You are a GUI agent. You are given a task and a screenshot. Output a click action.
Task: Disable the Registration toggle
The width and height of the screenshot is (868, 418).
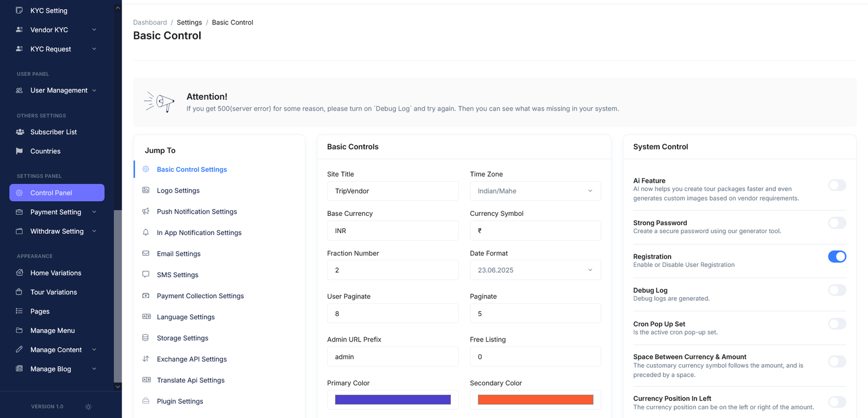[x=837, y=256]
